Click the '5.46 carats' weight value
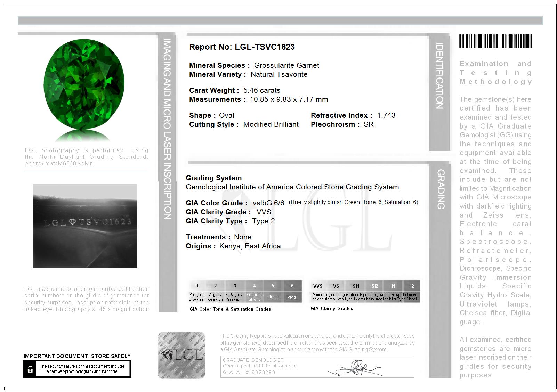The width and height of the screenshot is (557, 392). (262, 90)
